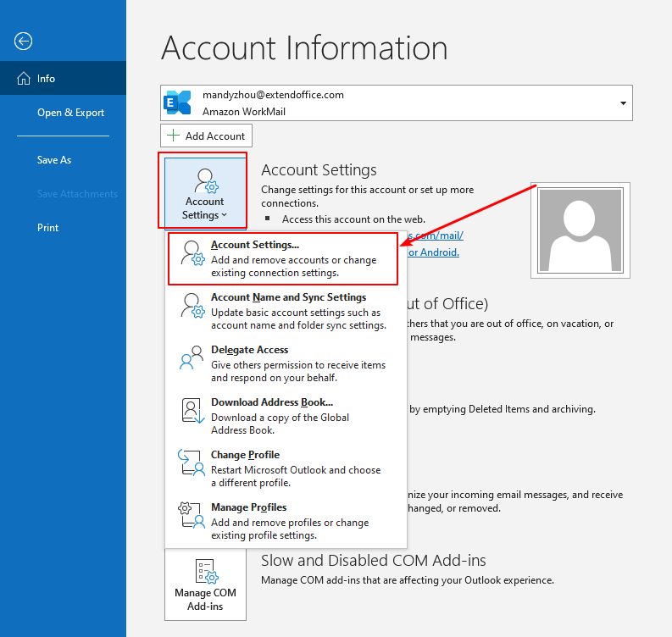The height and width of the screenshot is (637, 672).
Task: Click 'Slow and Disabled COM Add-ins' heading
Action: pos(373,561)
